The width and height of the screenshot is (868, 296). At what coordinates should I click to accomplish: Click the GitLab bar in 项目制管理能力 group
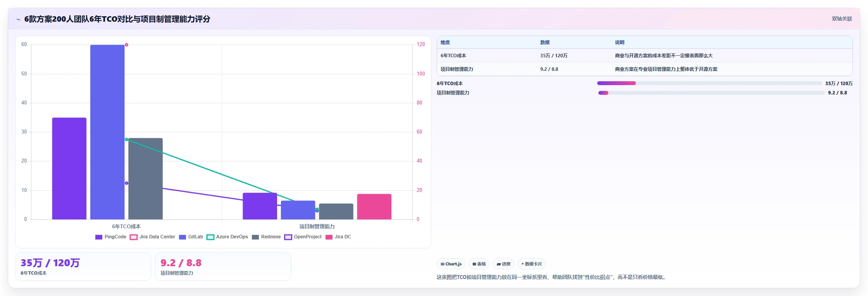tap(298, 210)
